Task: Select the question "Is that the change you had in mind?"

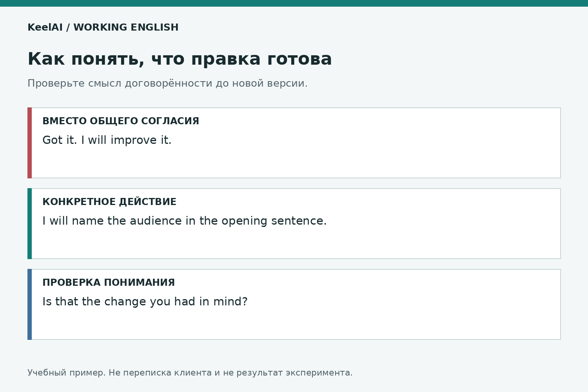Action: pyautogui.click(x=145, y=302)
